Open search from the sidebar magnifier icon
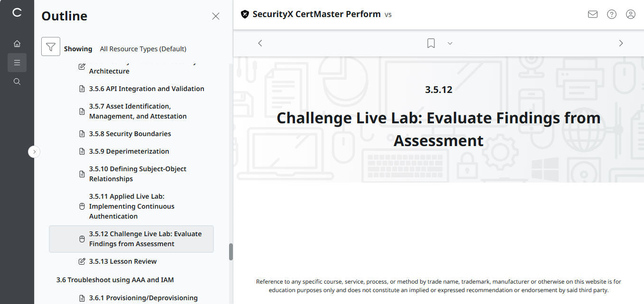The image size is (644, 304). [x=17, y=82]
